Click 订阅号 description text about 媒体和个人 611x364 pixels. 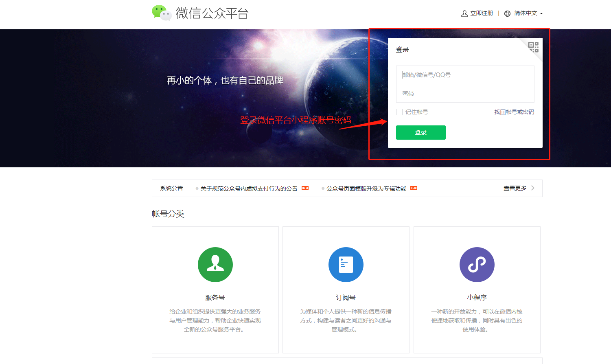(x=346, y=320)
